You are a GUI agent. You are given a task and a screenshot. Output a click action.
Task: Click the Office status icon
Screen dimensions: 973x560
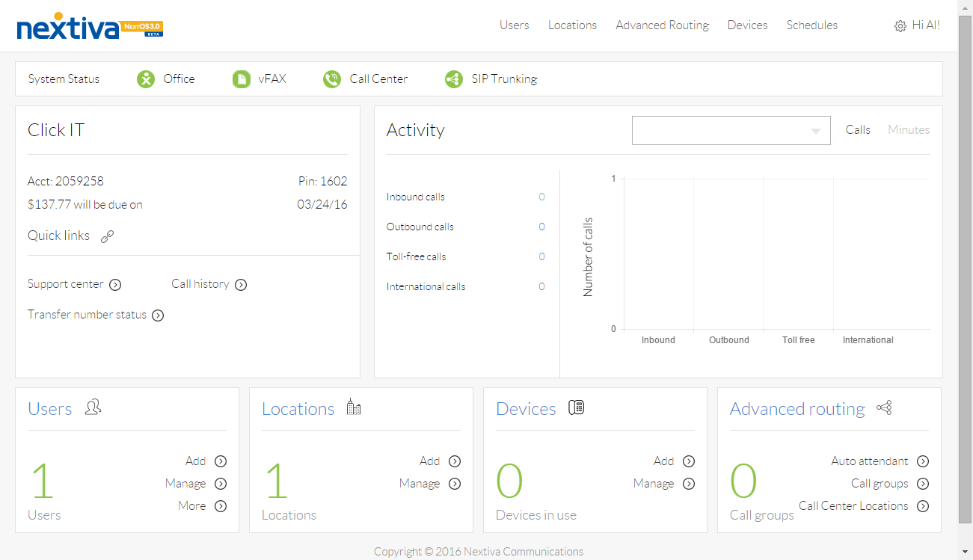point(146,79)
